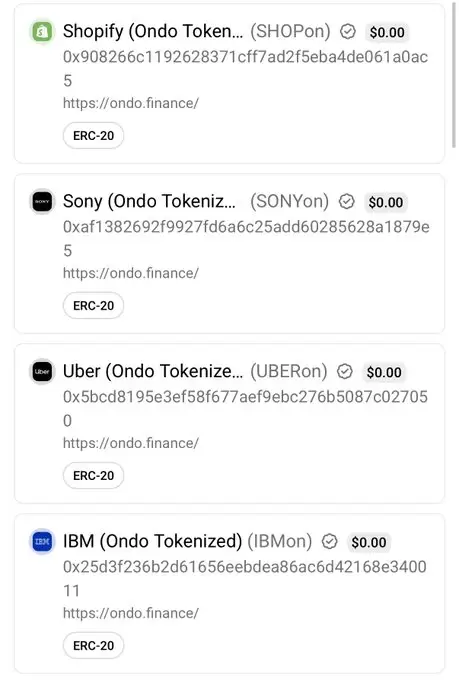
Task: Click the Sony token logo icon
Action: [x=42, y=201]
